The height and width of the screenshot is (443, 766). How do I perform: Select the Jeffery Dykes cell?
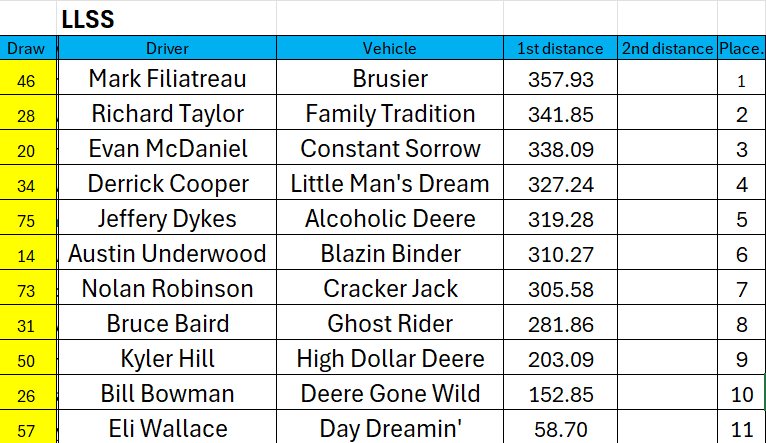tap(166, 219)
